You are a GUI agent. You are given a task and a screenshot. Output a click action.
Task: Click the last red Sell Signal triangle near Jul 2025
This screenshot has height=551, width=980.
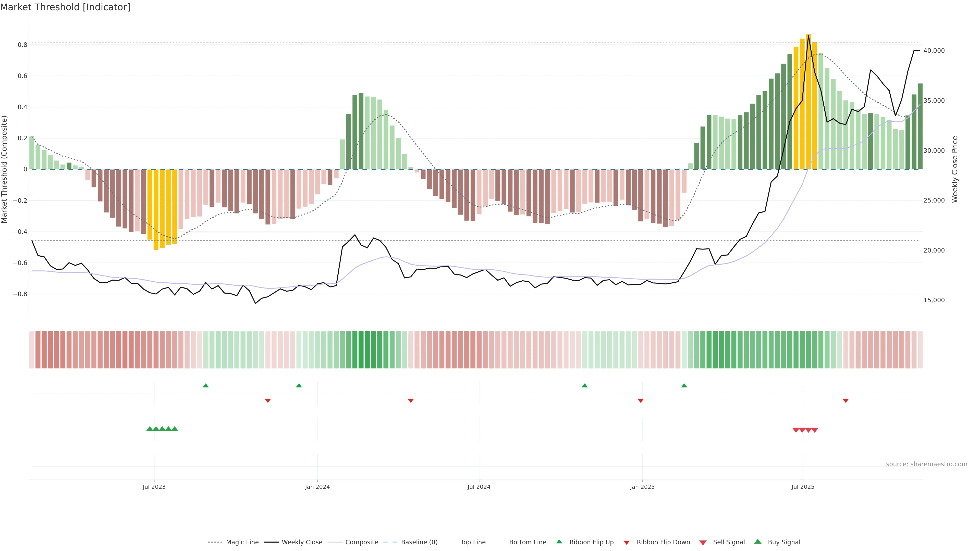click(x=815, y=430)
